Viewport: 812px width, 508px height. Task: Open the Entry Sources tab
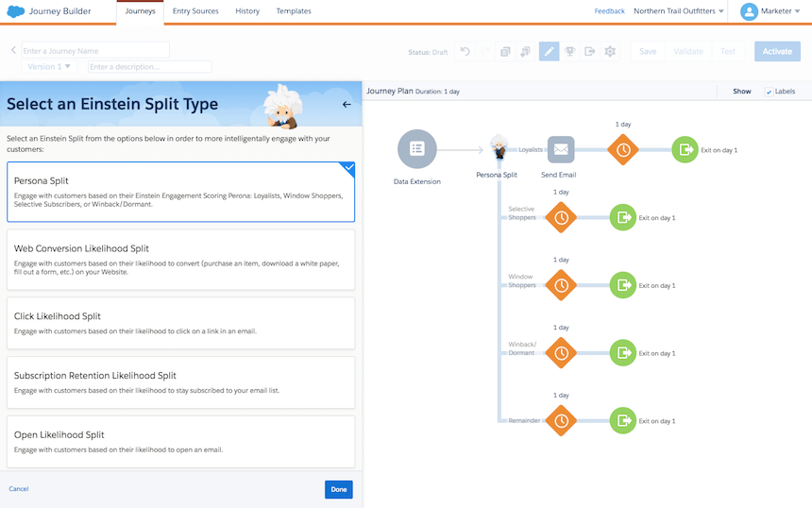(195, 11)
